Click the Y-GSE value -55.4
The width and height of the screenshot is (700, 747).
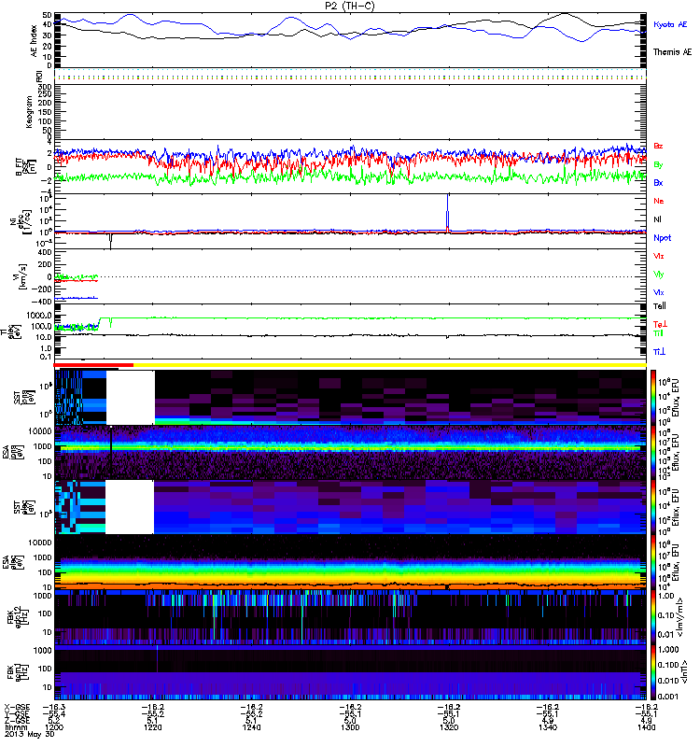[54, 714]
